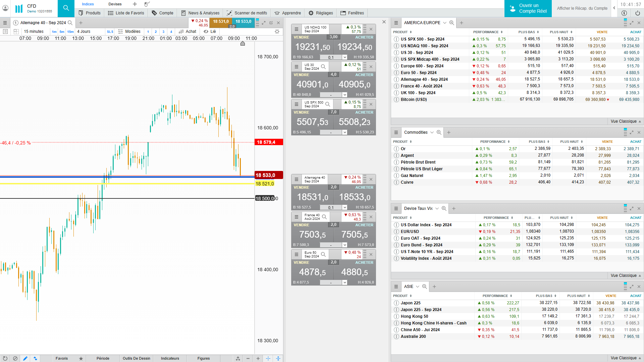Screen dimensions: 644x362
Task: Switch to the Devises tab
Action: click(x=115, y=4)
